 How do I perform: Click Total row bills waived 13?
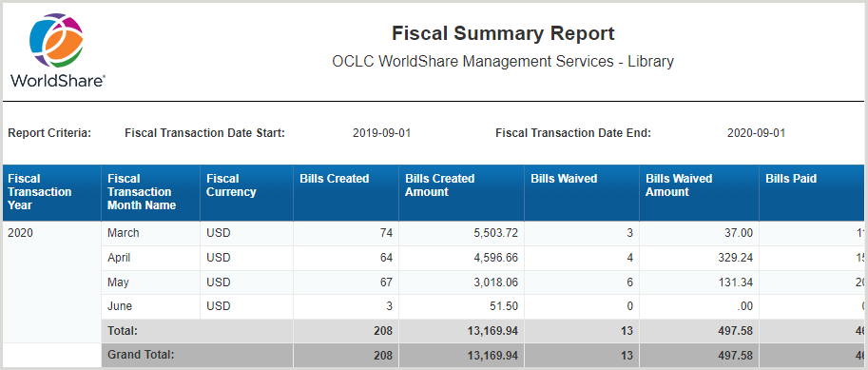coord(627,331)
